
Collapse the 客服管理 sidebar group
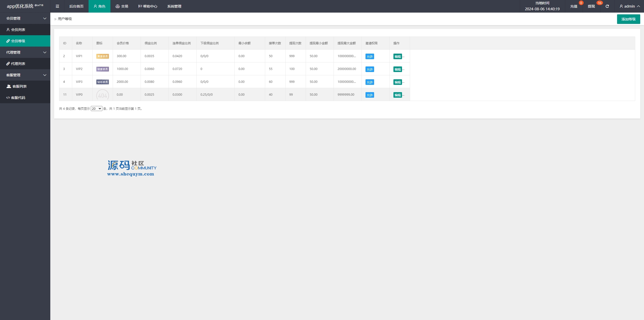point(25,75)
